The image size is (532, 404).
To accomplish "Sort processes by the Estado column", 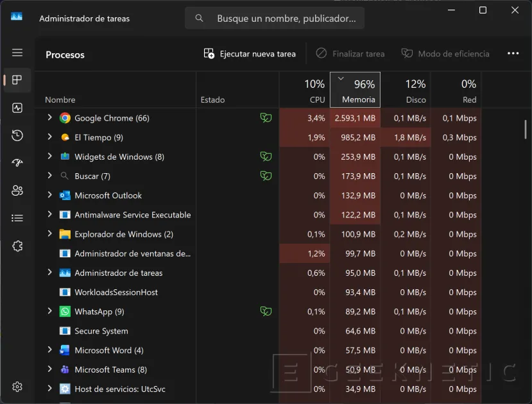I will 237,90.
